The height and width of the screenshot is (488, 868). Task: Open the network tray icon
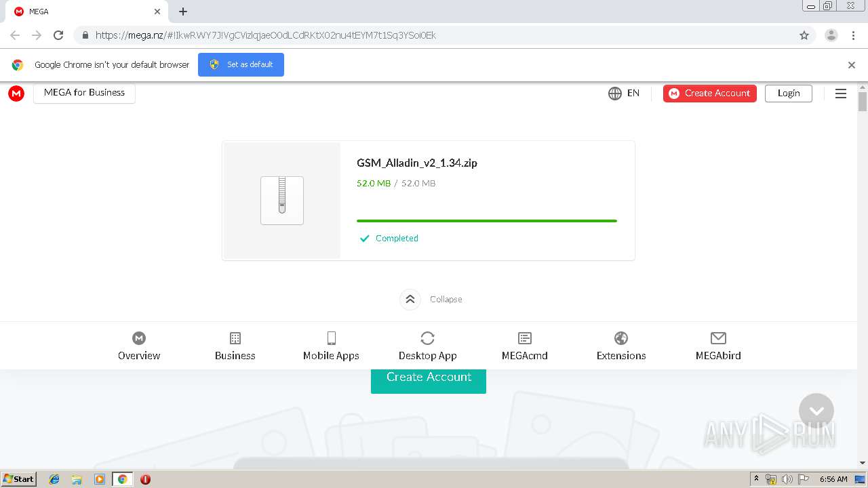tap(771, 479)
